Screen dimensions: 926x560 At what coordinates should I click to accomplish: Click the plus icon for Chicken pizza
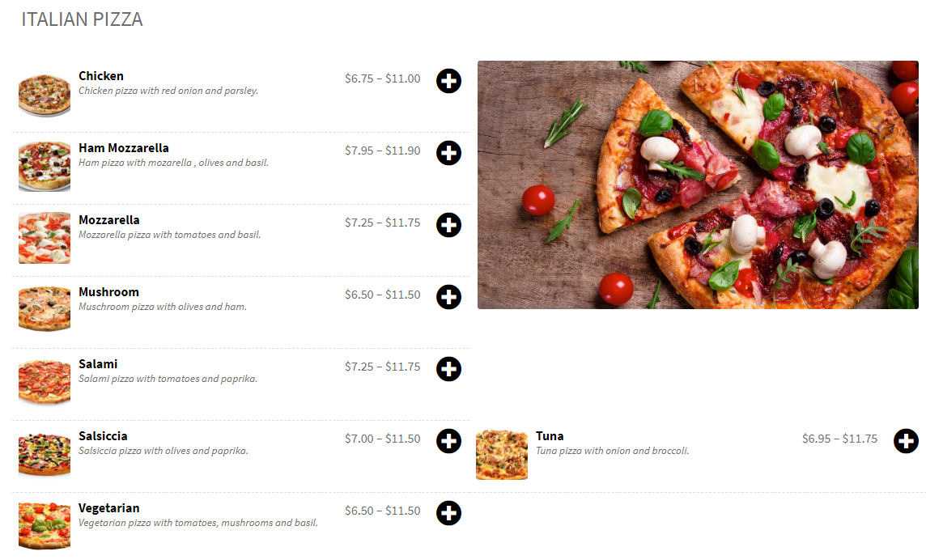pos(448,81)
